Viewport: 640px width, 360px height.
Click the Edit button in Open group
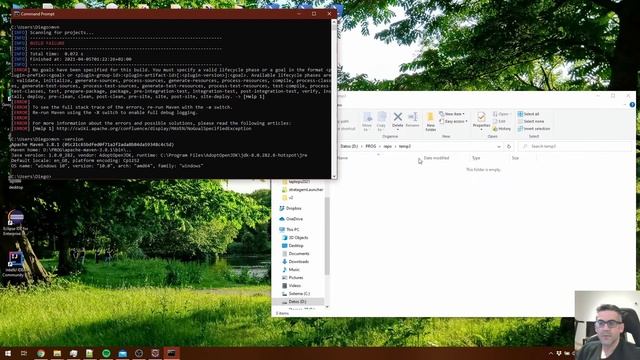click(499, 121)
